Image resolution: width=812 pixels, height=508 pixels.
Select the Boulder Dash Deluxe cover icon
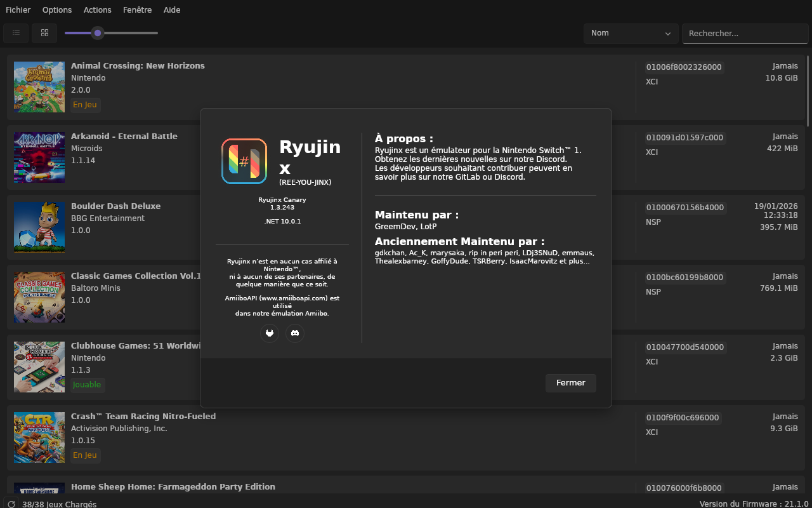(39, 227)
